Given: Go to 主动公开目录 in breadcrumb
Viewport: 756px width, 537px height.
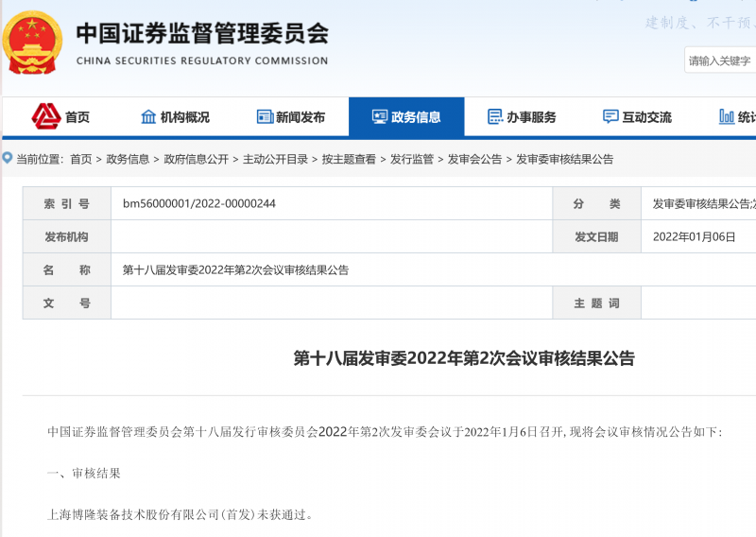Looking at the screenshot, I should click(275, 159).
